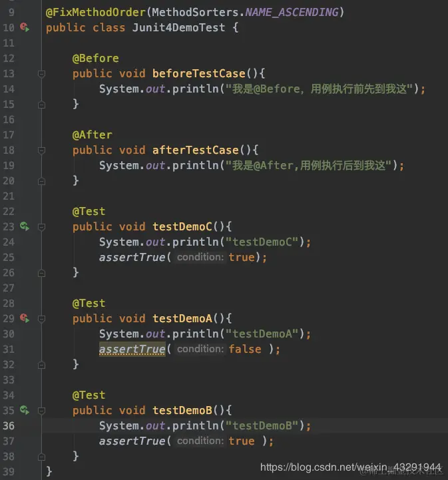Click the closing class brace on line 39
This screenshot has width=448, height=480.
click(49, 471)
